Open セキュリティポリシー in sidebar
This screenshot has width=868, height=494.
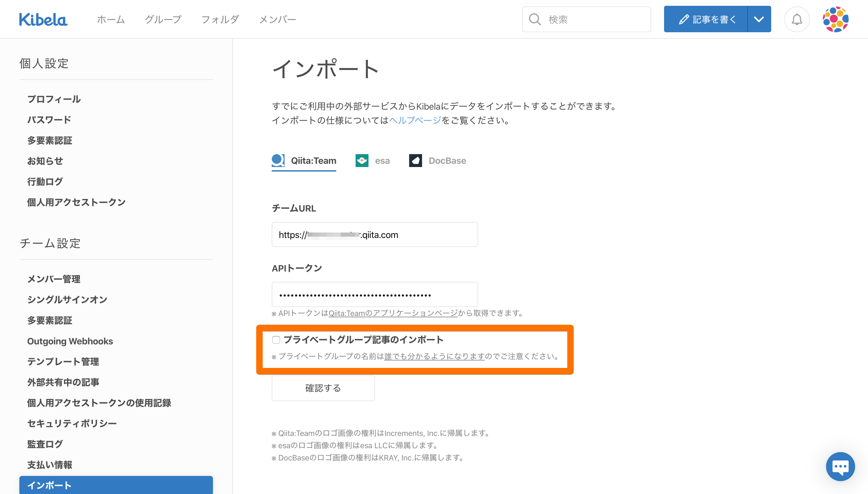point(72,423)
